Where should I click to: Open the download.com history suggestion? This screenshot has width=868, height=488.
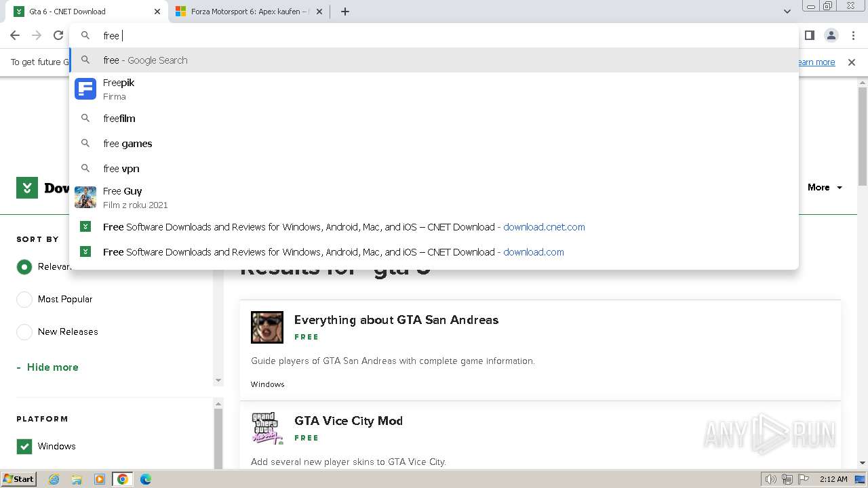(434, 252)
